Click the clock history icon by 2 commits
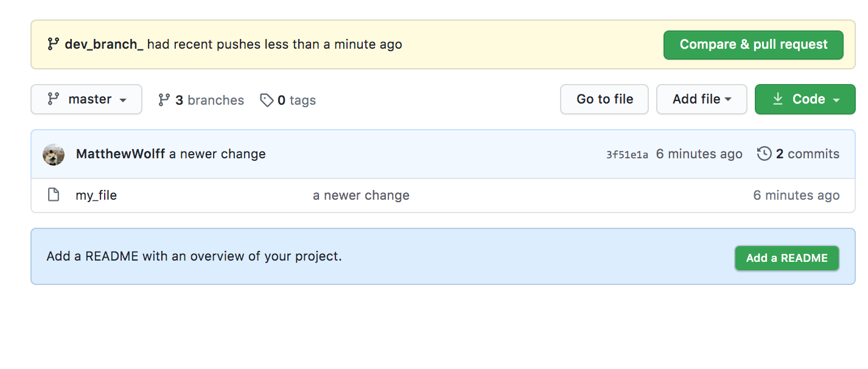Viewport: 868px width, 369px height. click(x=764, y=154)
